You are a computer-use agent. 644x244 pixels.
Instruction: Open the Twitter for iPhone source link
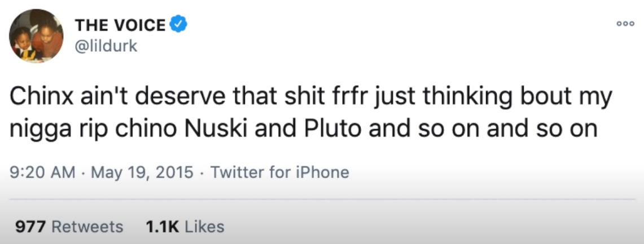point(280,172)
